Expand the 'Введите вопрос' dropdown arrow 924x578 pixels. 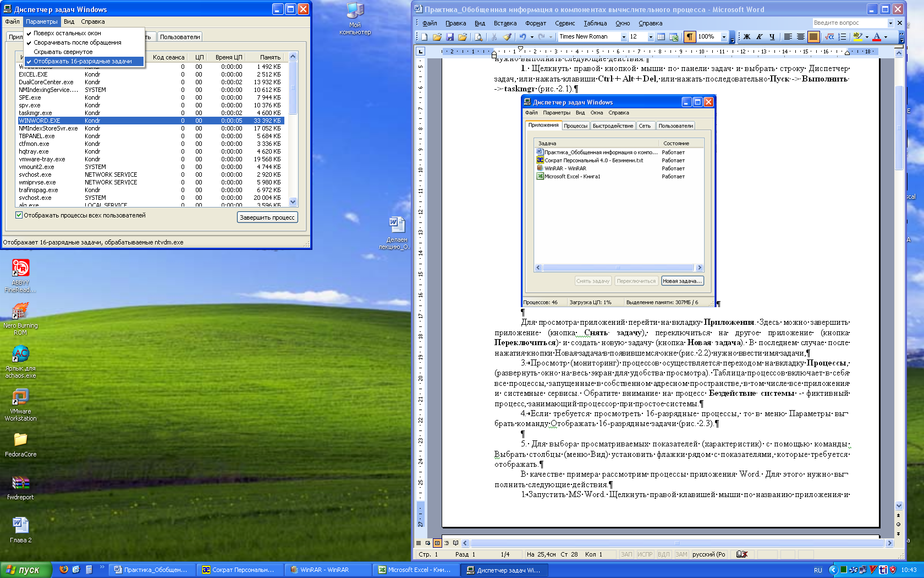coord(890,23)
